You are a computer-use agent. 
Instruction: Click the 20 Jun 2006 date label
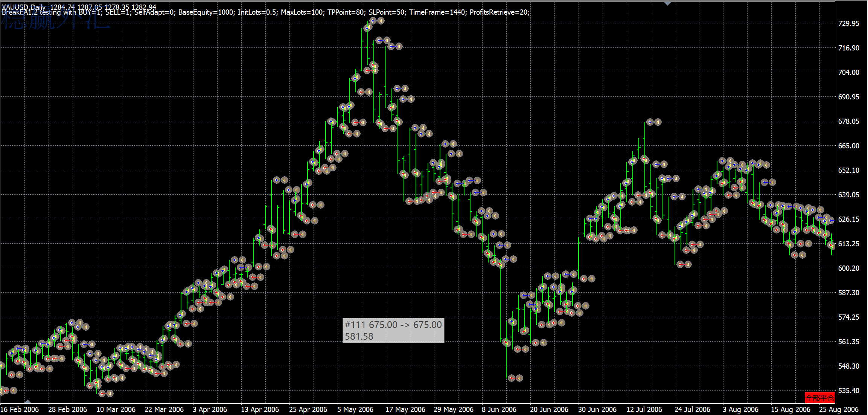click(x=549, y=409)
